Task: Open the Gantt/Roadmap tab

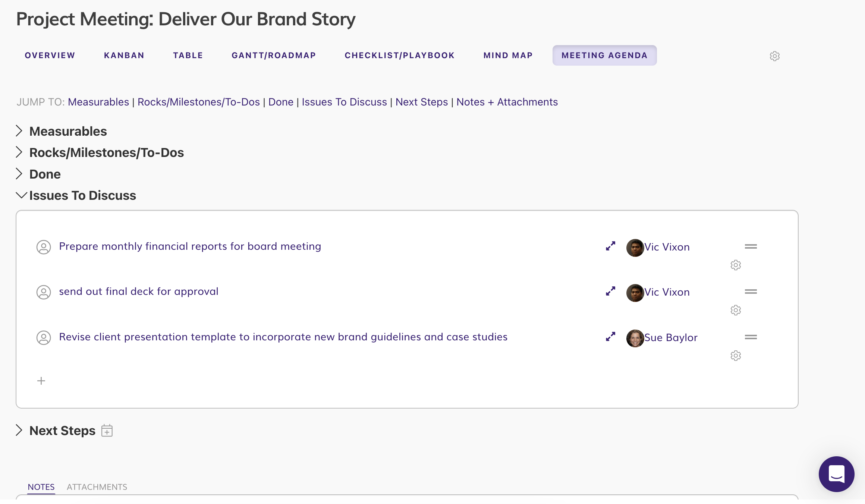Action: coord(274,56)
